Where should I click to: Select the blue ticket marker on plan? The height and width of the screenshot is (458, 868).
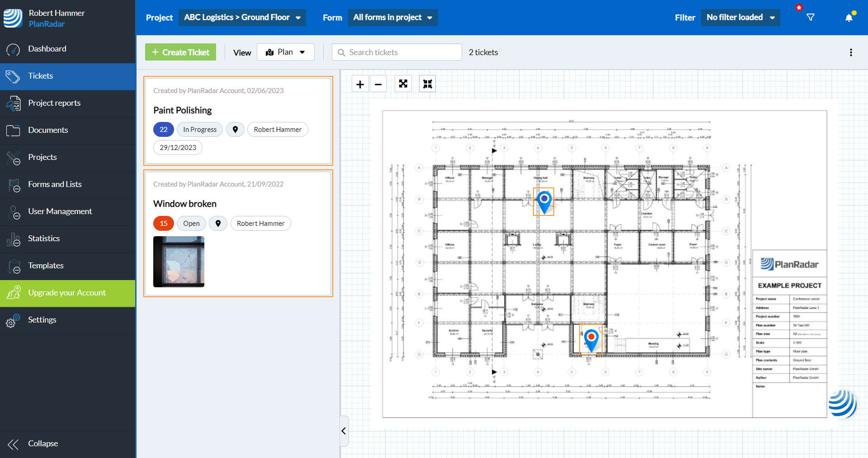(x=544, y=201)
